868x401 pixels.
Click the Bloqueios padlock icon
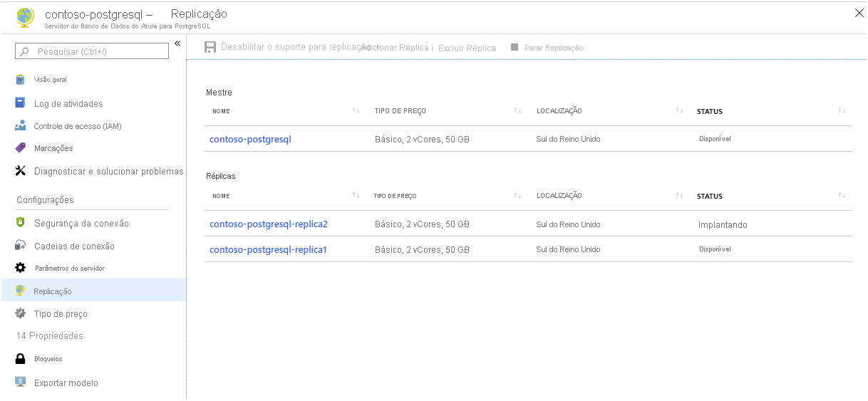point(21,358)
